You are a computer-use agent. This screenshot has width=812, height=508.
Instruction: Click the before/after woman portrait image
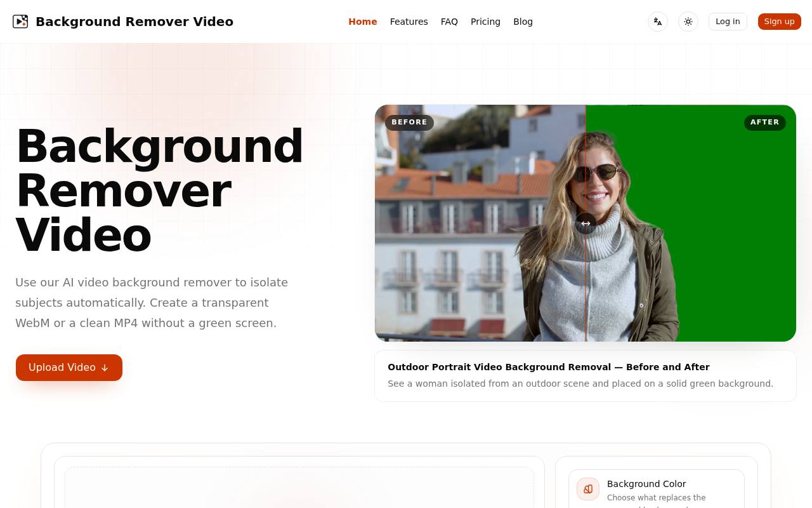tap(586, 224)
